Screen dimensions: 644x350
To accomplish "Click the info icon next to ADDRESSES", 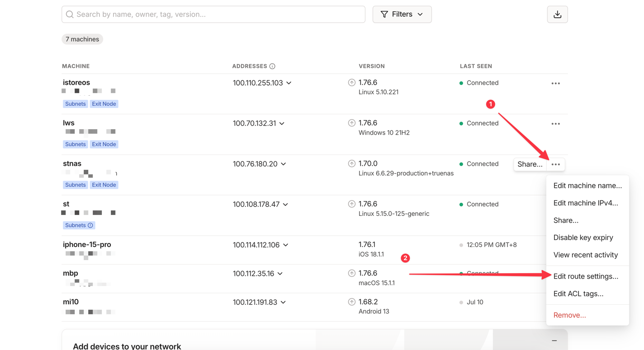I will [272, 66].
